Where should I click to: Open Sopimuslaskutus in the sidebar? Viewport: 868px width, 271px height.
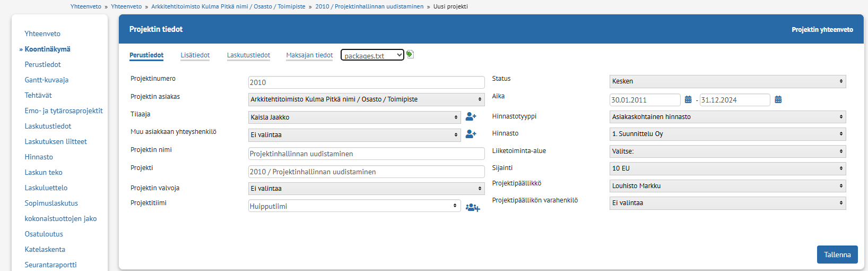51,203
